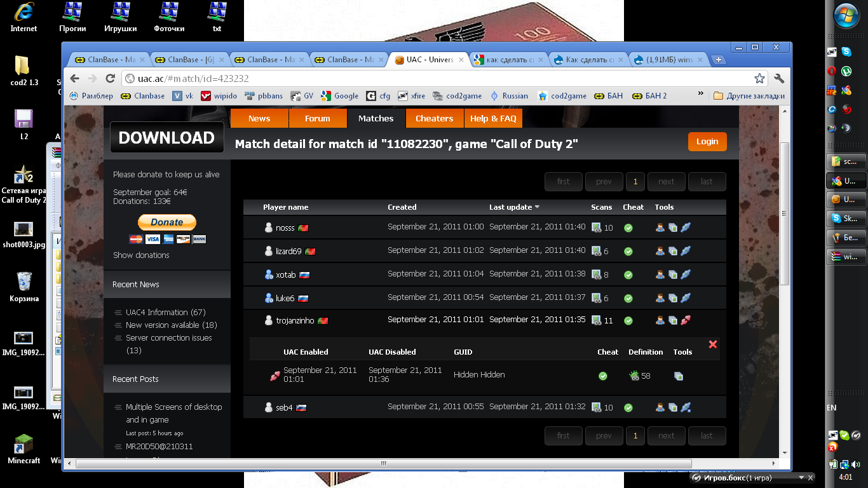Go to the Cheaters page
Image resolution: width=868 pixels, height=488 pixels.
pyautogui.click(x=435, y=118)
